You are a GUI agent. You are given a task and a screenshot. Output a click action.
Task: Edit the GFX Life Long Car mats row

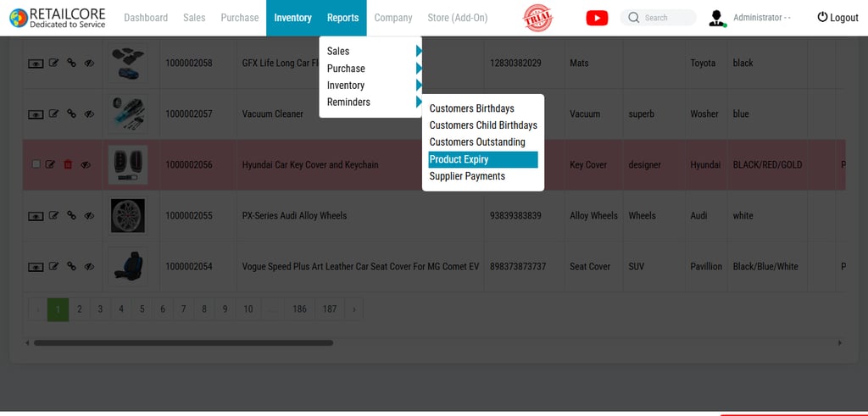point(53,63)
